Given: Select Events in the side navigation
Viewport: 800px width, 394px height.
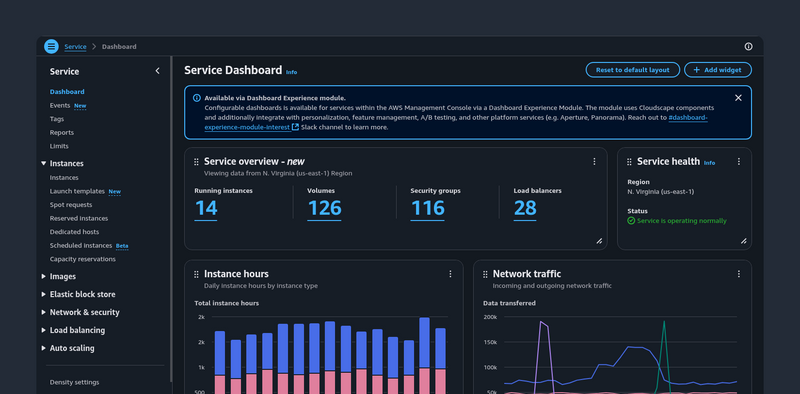Looking at the screenshot, I should (x=60, y=105).
